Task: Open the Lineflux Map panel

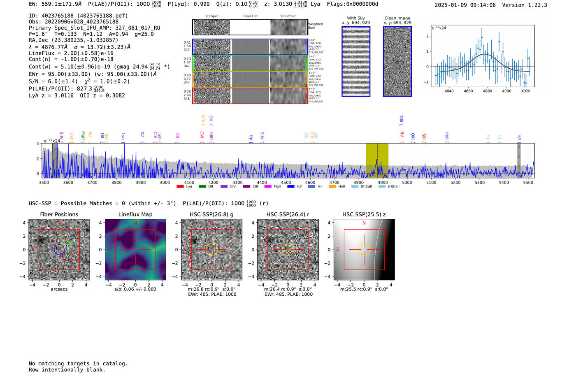Action: click(x=135, y=250)
